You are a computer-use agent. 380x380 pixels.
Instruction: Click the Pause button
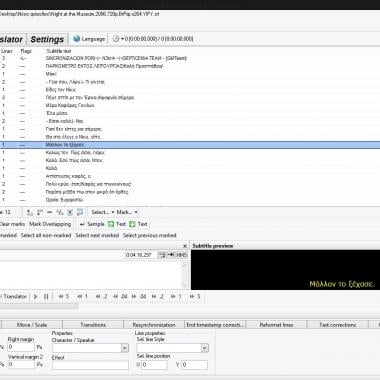(x=46, y=297)
